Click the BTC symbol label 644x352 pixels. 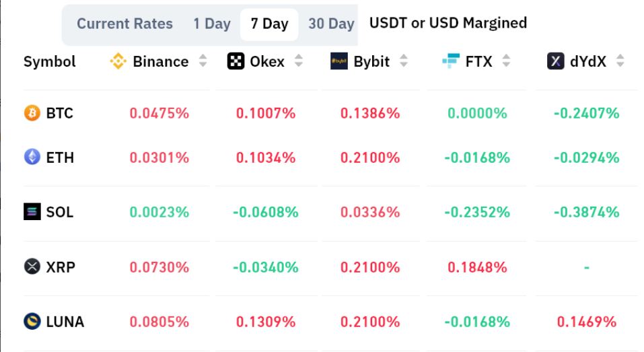[x=59, y=113]
